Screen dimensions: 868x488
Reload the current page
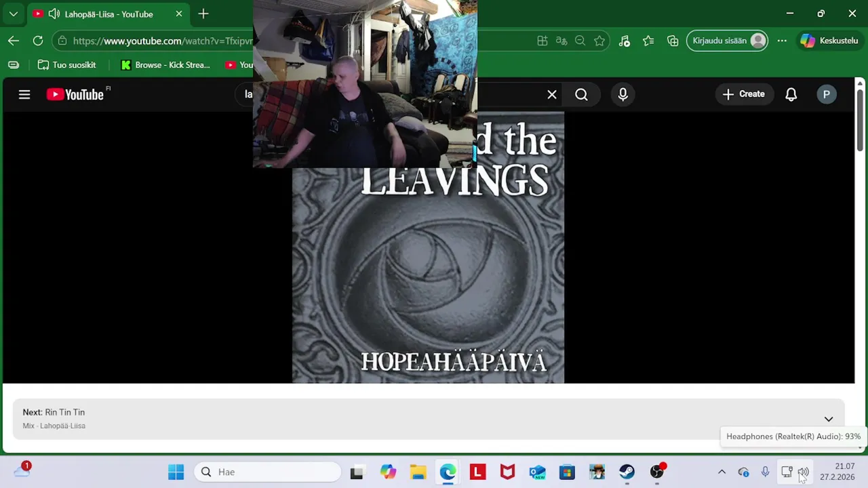click(38, 41)
